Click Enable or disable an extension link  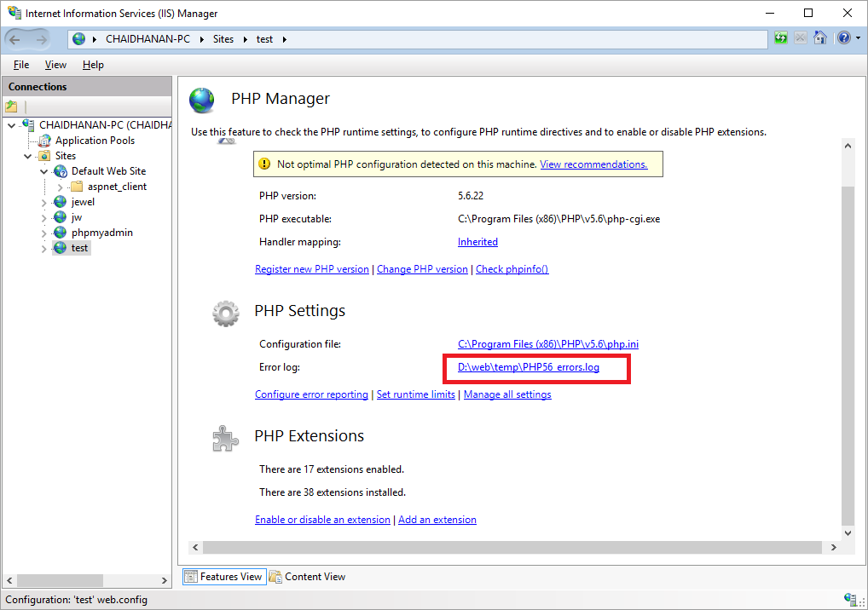[323, 520]
